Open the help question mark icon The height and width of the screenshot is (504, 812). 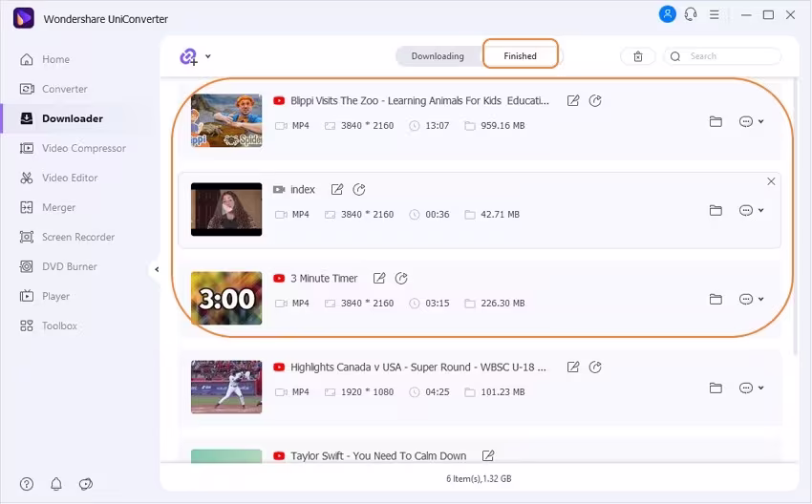pyautogui.click(x=27, y=484)
